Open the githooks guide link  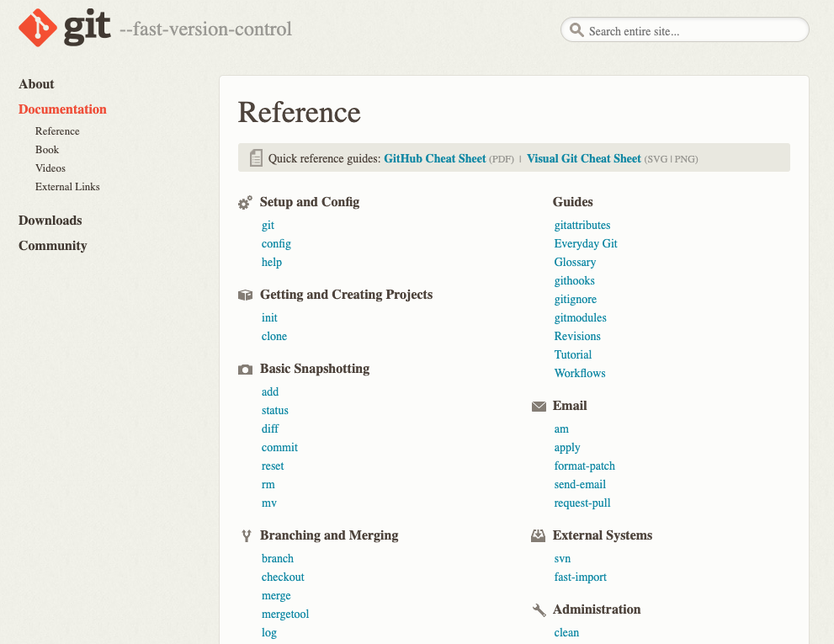pos(575,281)
